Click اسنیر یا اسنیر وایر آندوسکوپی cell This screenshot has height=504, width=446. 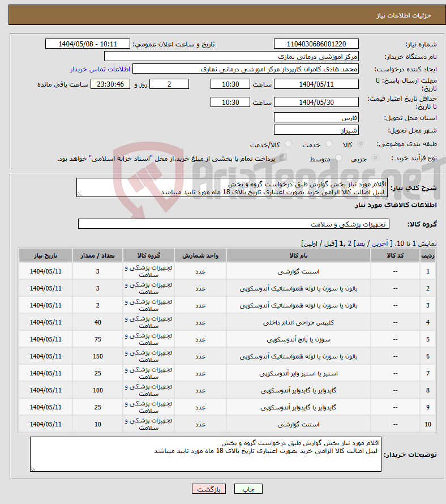tap(298, 374)
